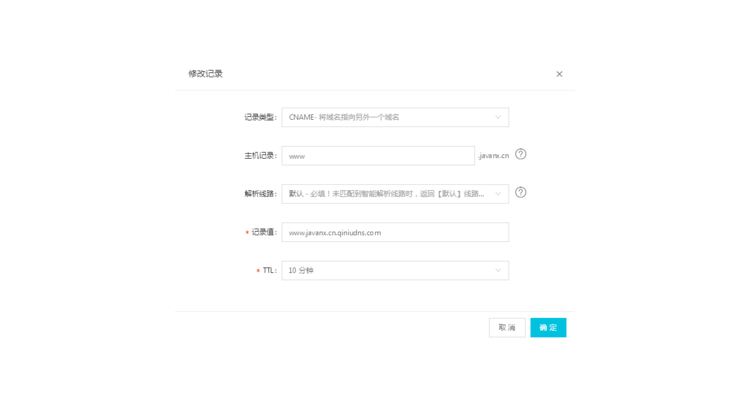This screenshot has width=750, height=400.
Task: Click the 记录值 input field
Action: [395, 232]
